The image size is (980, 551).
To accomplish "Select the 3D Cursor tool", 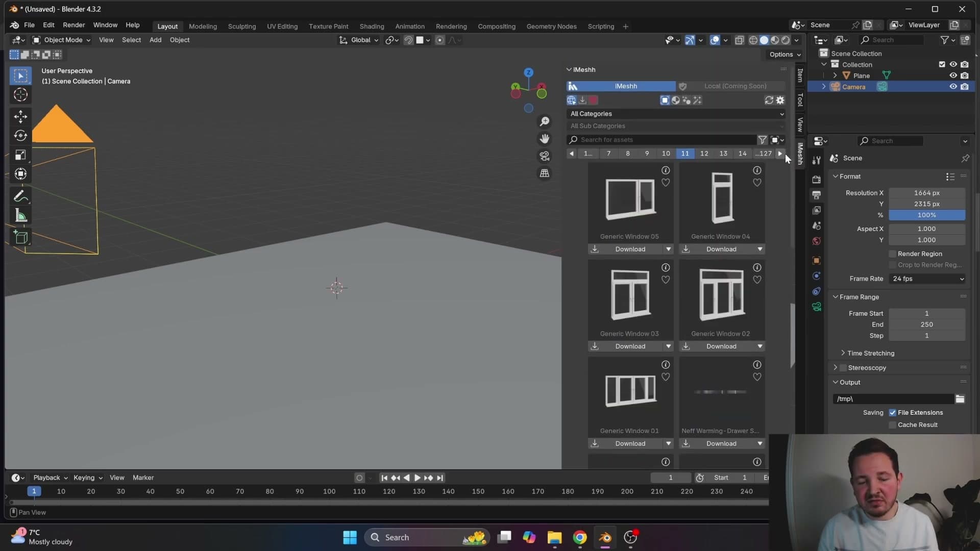I will pos(20,95).
